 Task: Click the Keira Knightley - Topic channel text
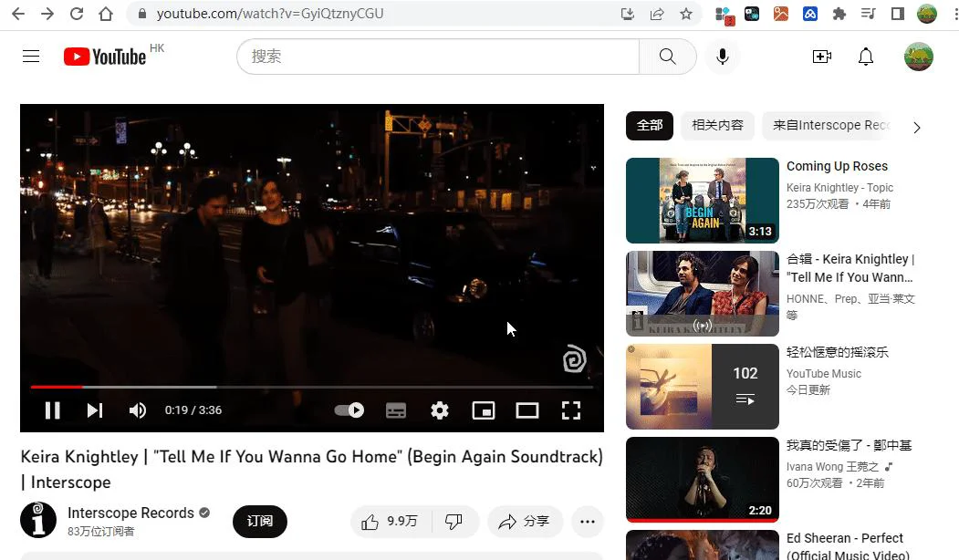point(839,188)
